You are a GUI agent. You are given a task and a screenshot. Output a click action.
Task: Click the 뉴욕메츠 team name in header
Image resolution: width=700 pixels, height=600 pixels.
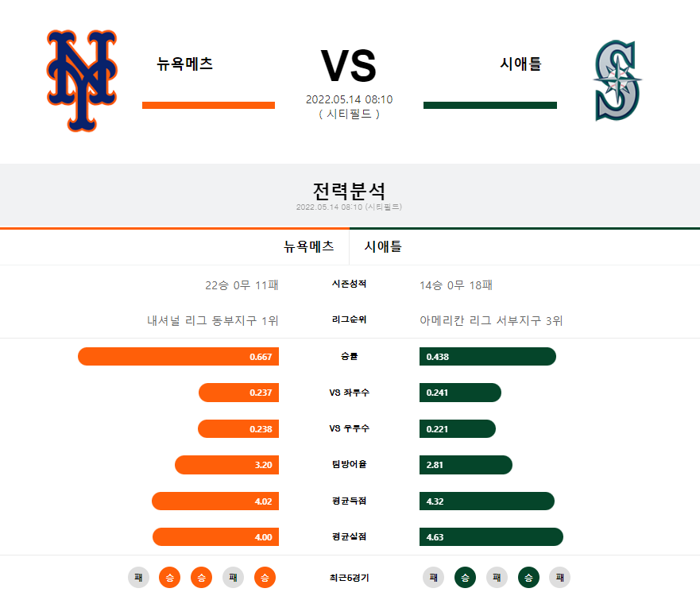click(184, 64)
